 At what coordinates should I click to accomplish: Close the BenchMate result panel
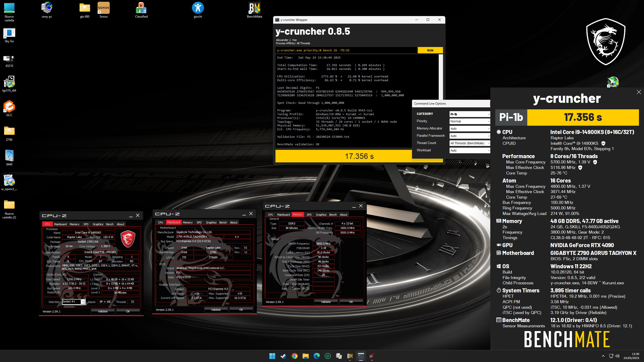(639, 92)
